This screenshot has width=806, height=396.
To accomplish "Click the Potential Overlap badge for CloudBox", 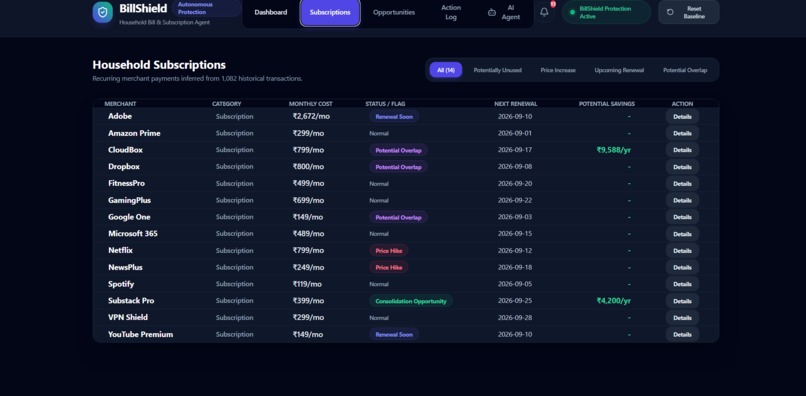I will (398, 150).
